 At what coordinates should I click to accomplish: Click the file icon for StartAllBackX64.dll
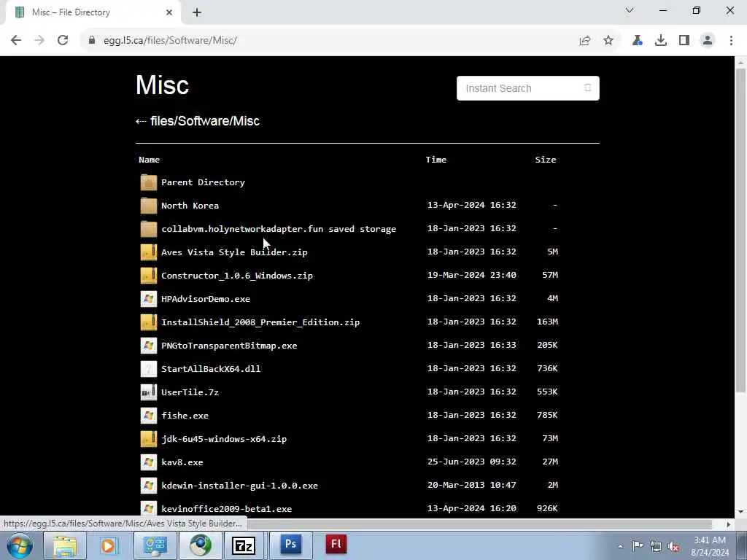coord(149,369)
